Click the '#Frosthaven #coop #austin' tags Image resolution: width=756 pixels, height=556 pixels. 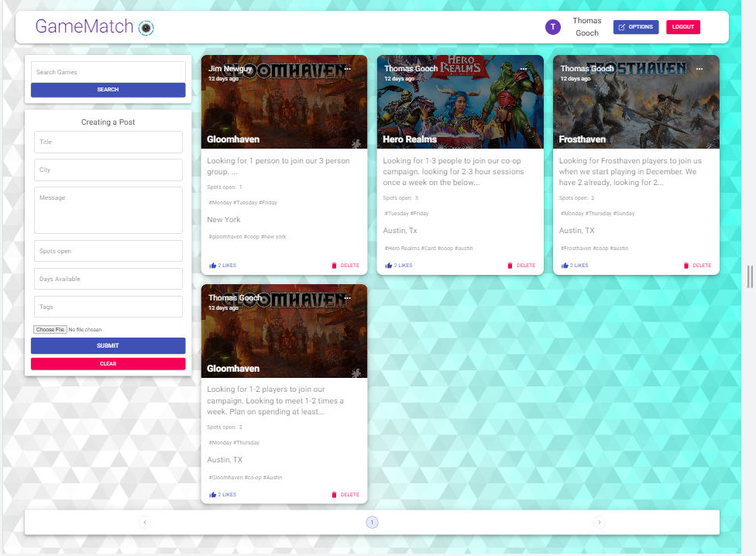coord(594,249)
